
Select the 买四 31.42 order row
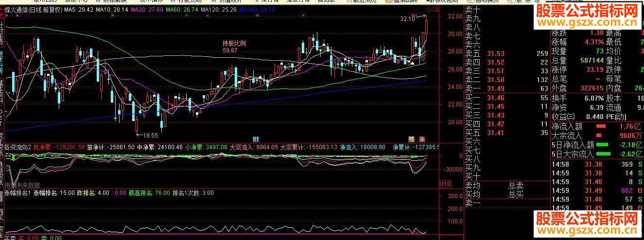pyautogui.click(x=507, y=124)
